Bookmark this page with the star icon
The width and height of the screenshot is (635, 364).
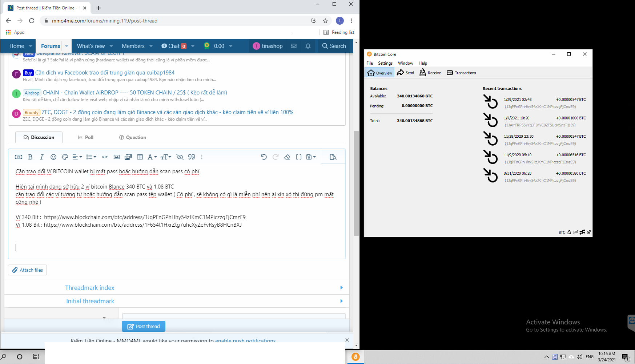click(325, 21)
